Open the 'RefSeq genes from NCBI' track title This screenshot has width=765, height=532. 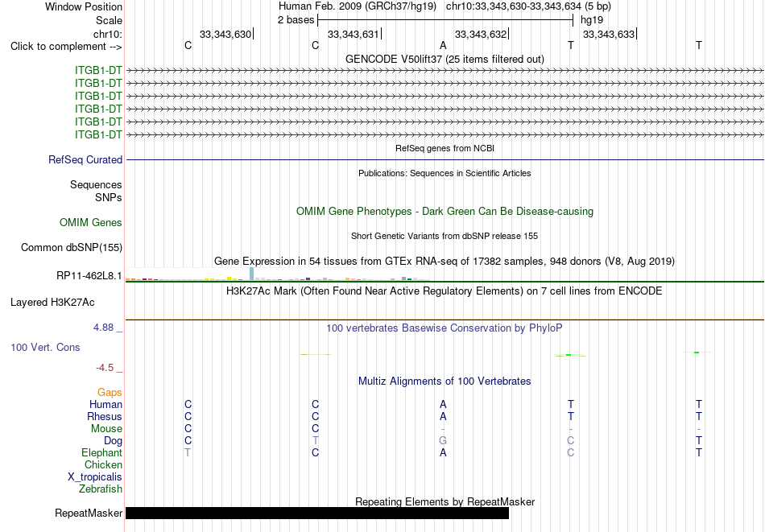[445, 148]
